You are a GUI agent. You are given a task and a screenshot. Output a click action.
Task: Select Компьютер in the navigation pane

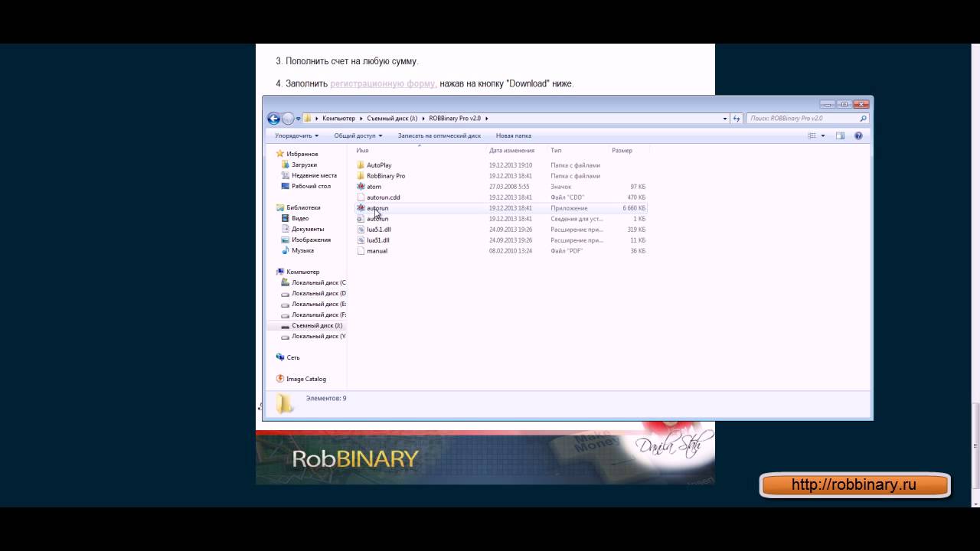click(302, 272)
